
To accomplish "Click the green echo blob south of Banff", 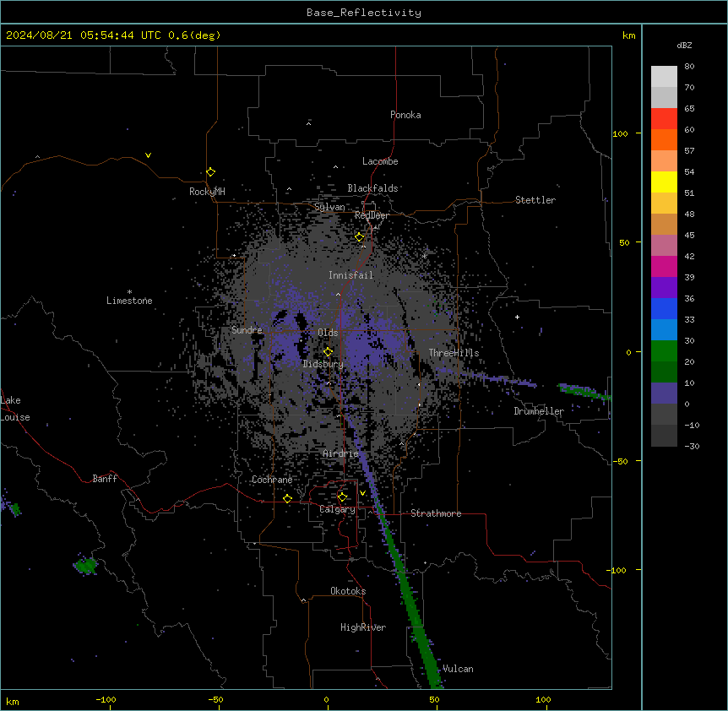I will (86, 565).
